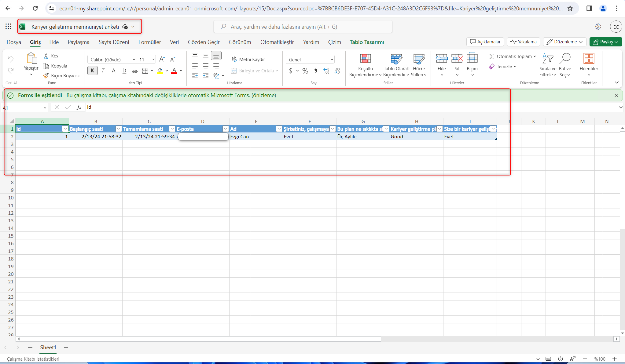Toggle italic (T) formatting

pos(103,71)
